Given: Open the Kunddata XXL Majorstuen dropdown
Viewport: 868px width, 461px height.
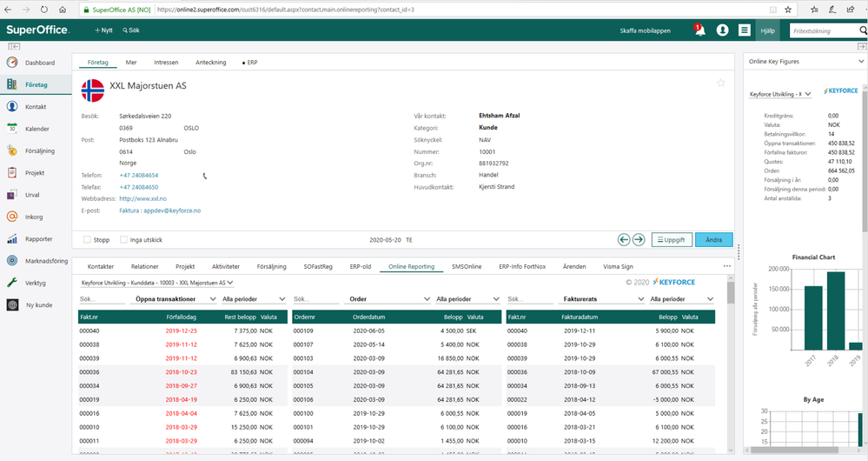Looking at the screenshot, I should click(x=156, y=283).
